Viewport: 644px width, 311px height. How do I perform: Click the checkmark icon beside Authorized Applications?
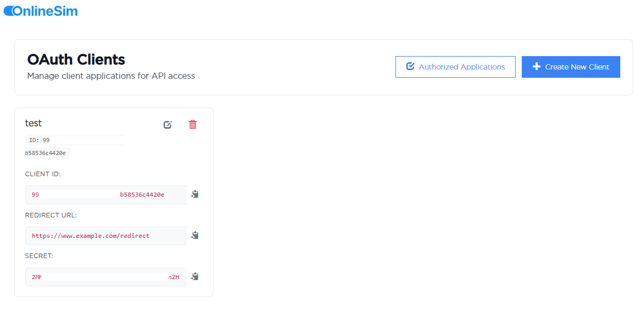pyautogui.click(x=410, y=66)
